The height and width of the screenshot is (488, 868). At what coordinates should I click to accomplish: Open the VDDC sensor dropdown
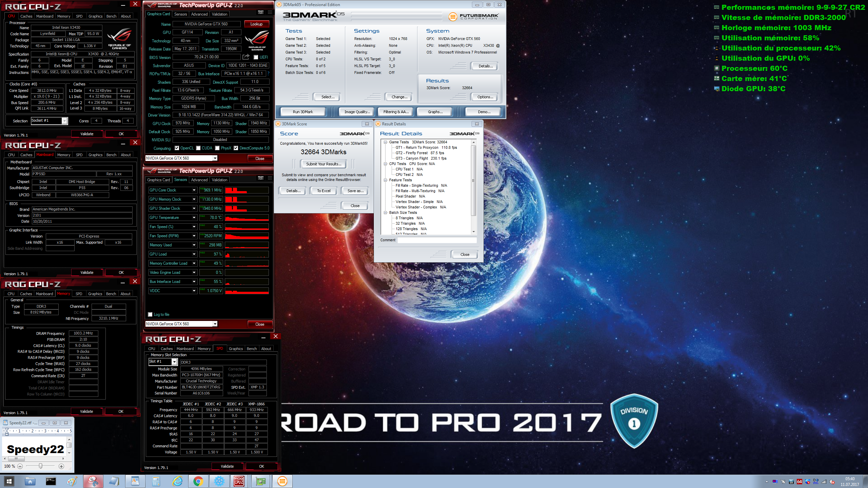194,291
